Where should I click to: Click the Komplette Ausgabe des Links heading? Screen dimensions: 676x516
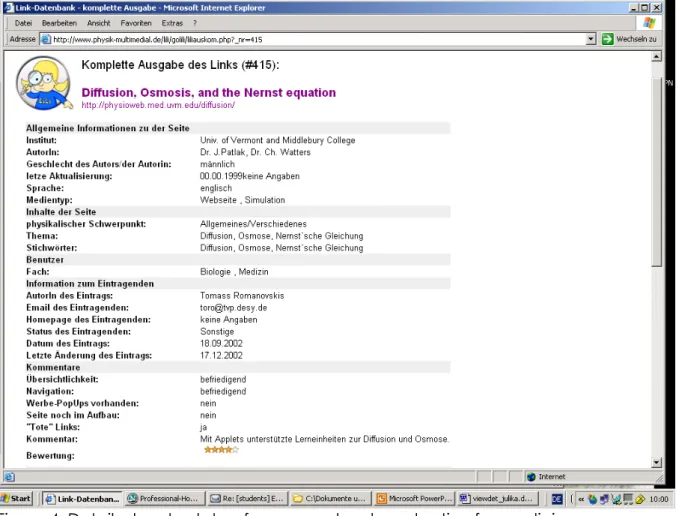[180, 65]
